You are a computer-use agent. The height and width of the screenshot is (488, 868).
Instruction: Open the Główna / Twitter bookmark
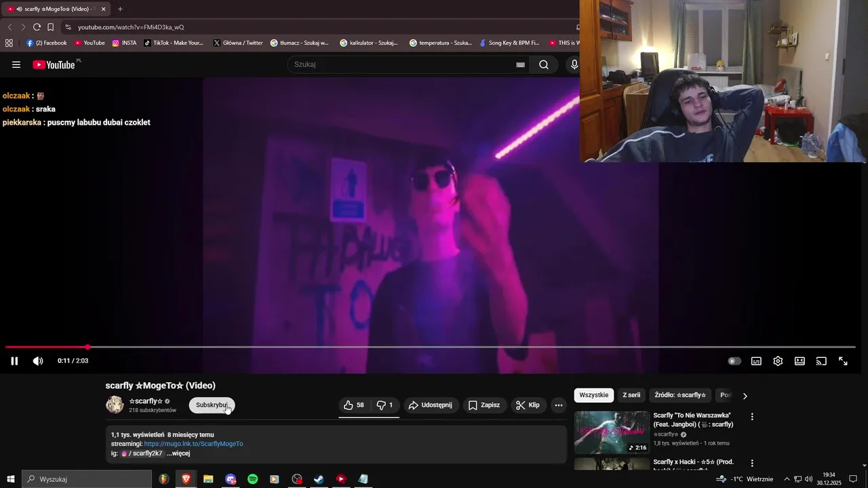(238, 43)
